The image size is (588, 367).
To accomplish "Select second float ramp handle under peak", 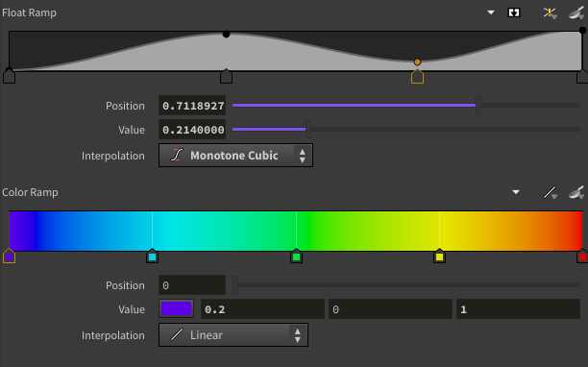I will [226, 76].
